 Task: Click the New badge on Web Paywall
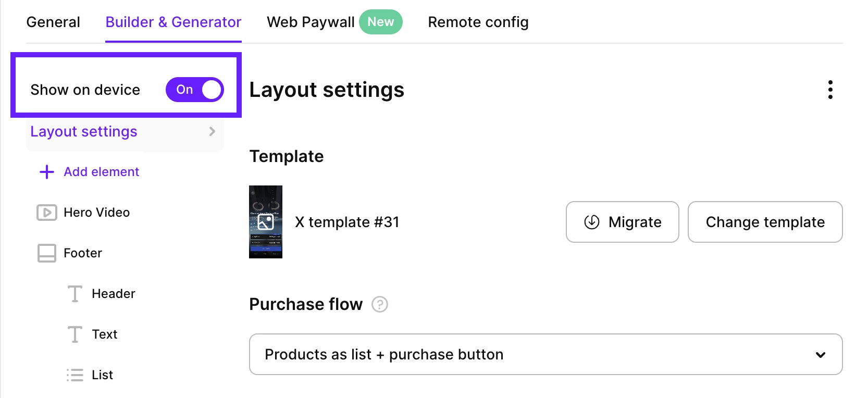tap(381, 22)
